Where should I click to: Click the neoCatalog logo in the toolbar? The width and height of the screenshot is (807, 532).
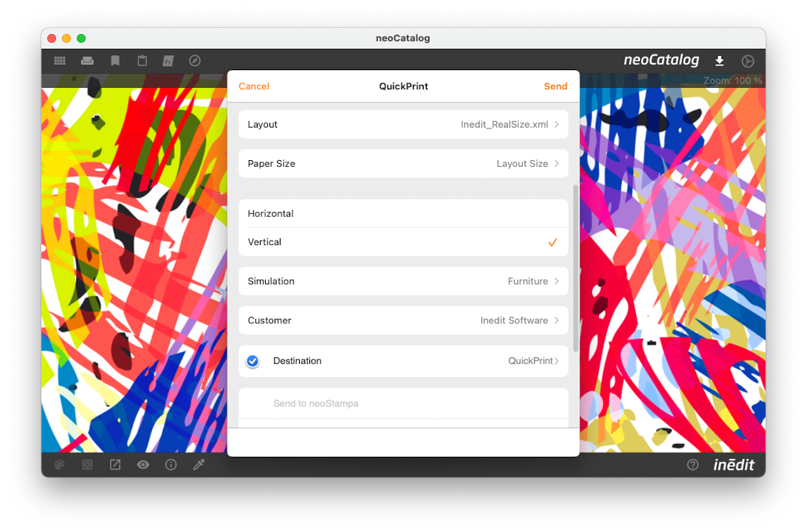(662, 61)
